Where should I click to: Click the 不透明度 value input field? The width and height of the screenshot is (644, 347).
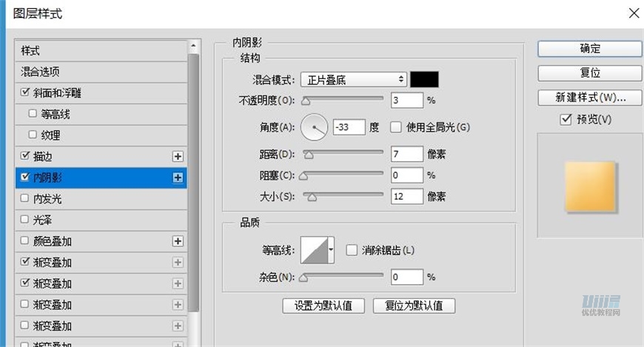(406, 101)
